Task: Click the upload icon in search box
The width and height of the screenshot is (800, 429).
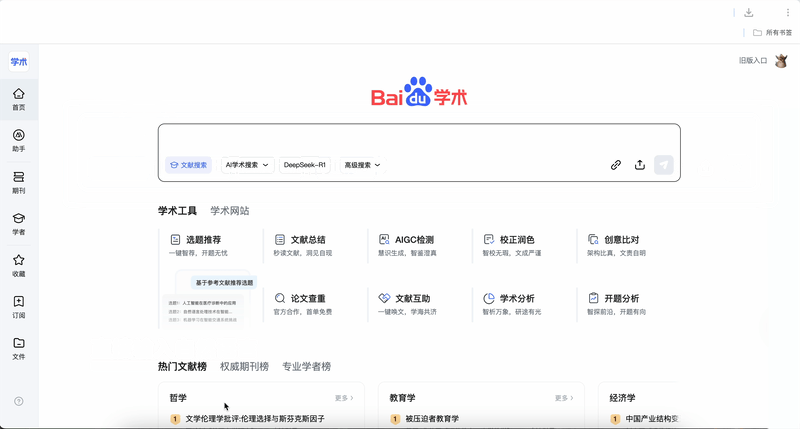Action: point(640,165)
